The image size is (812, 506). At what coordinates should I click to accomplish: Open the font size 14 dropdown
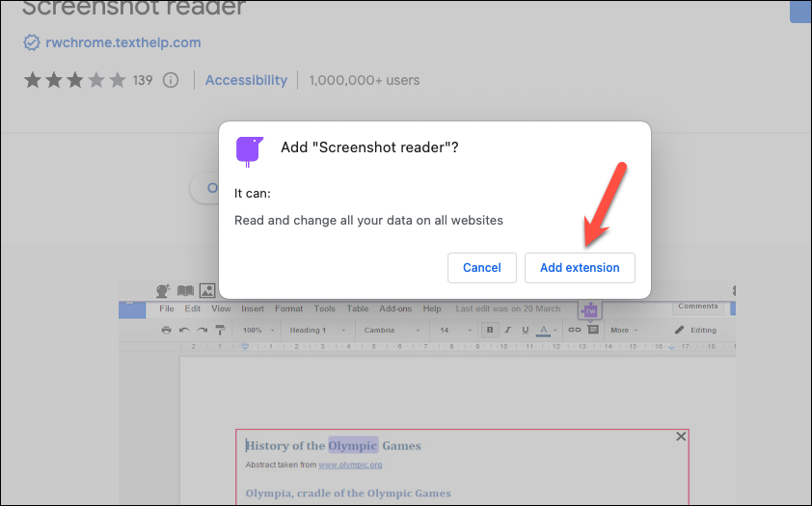point(456,330)
